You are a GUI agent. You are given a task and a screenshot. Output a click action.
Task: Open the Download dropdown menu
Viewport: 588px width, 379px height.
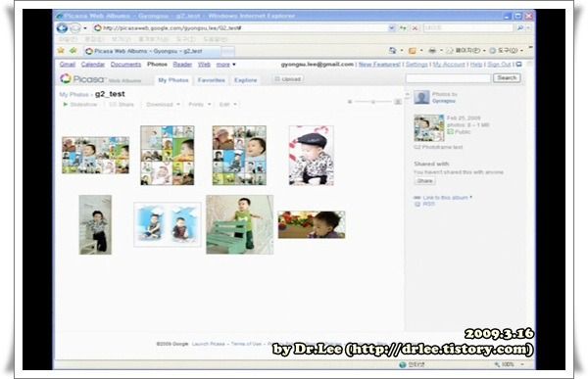163,104
